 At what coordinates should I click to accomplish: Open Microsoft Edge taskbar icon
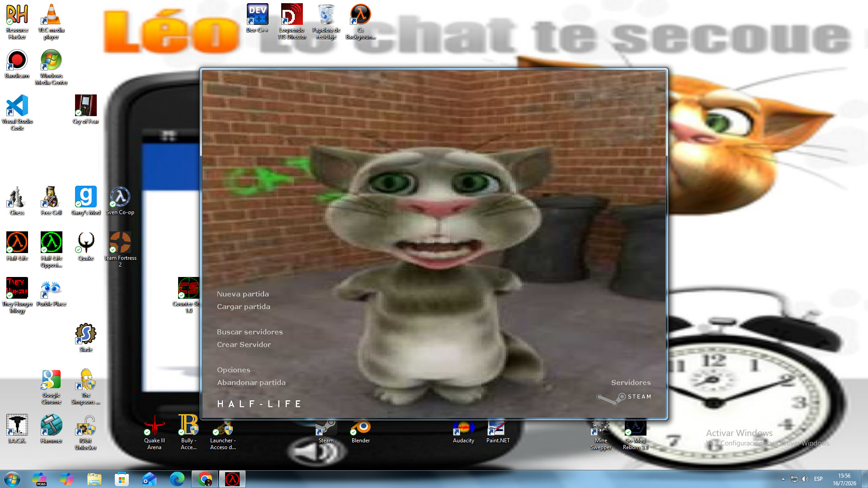(177, 479)
